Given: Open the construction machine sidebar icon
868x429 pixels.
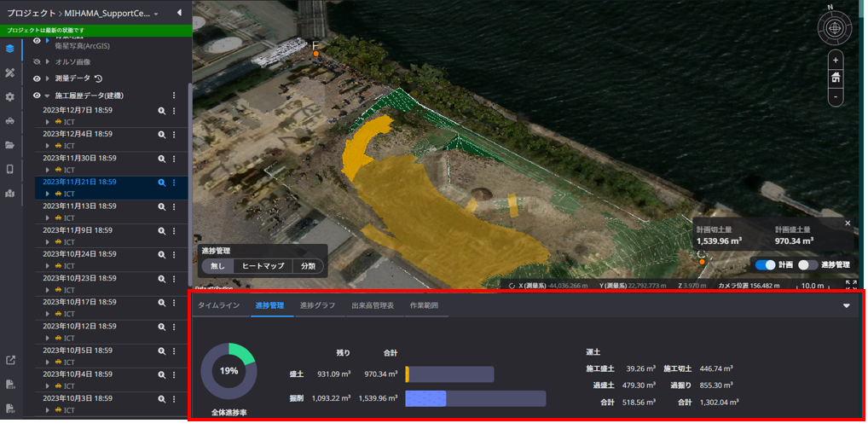Looking at the screenshot, I should pyautogui.click(x=10, y=121).
